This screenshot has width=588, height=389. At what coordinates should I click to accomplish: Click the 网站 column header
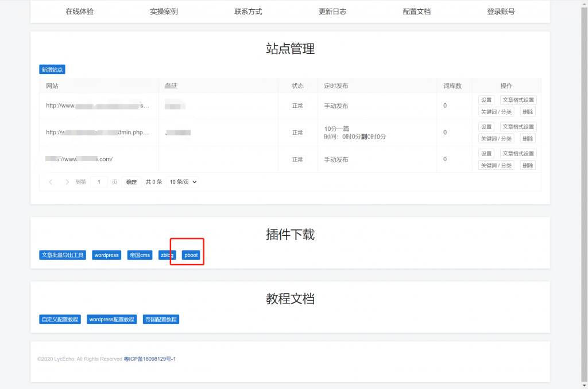click(x=52, y=86)
